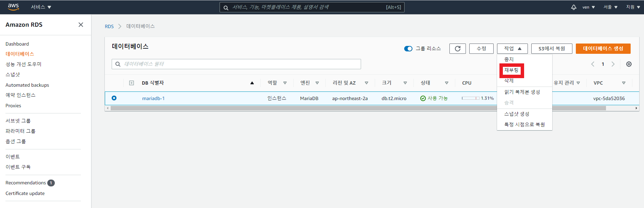Choose 읽기 복제본 생성 menu item
The image size is (644, 208).
point(522,92)
